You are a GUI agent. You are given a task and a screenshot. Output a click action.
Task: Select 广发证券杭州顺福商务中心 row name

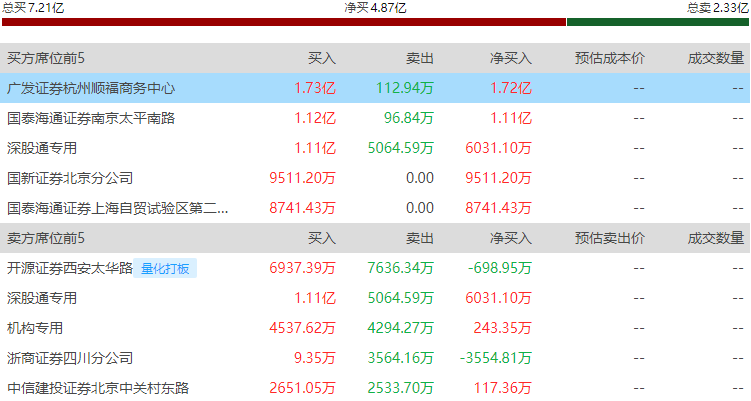click(x=91, y=88)
